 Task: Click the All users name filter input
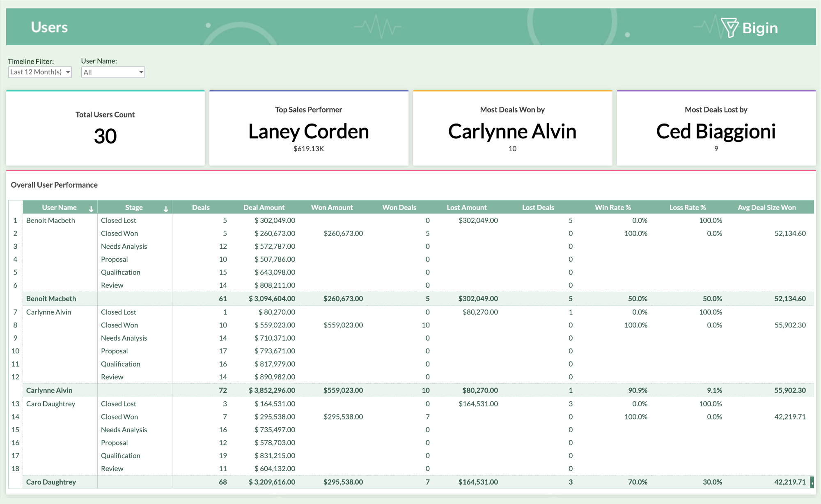point(111,72)
